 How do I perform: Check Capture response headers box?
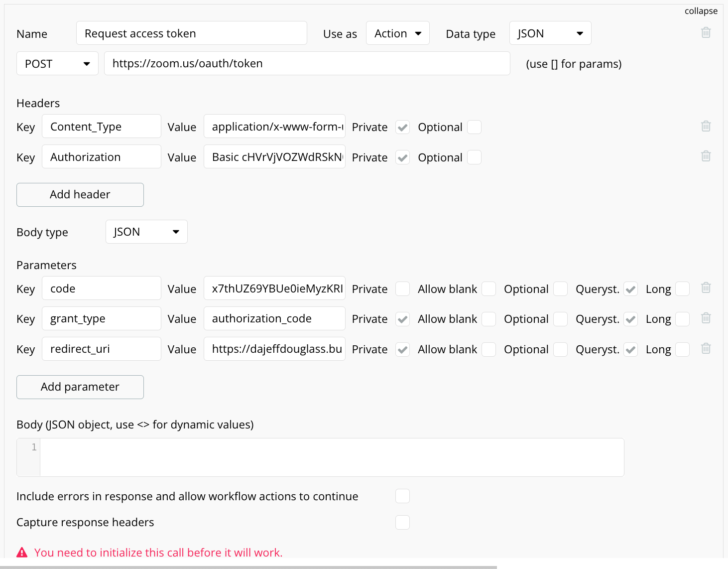(402, 522)
